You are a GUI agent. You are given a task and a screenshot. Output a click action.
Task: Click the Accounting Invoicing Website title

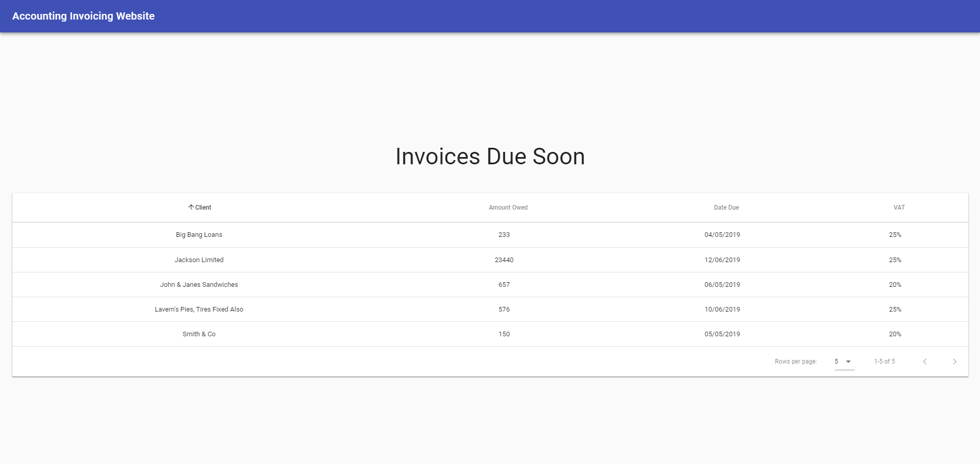coord(83,16)
